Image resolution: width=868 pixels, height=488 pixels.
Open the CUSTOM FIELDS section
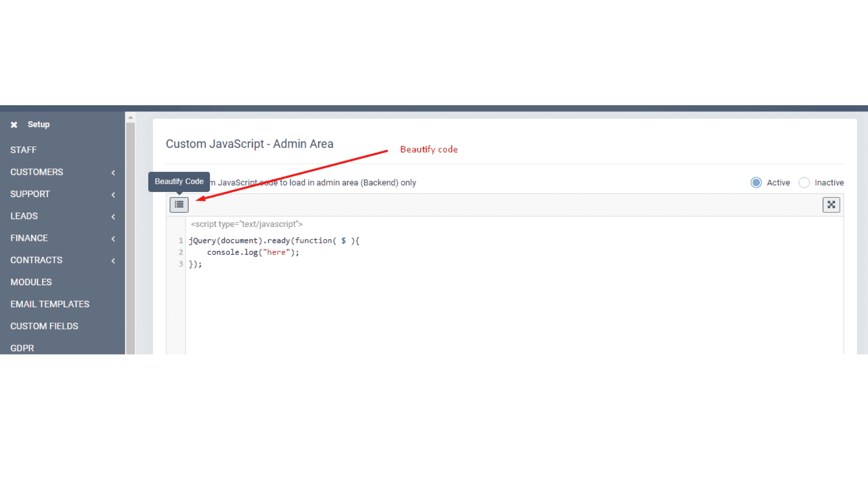tap(44, 326)
